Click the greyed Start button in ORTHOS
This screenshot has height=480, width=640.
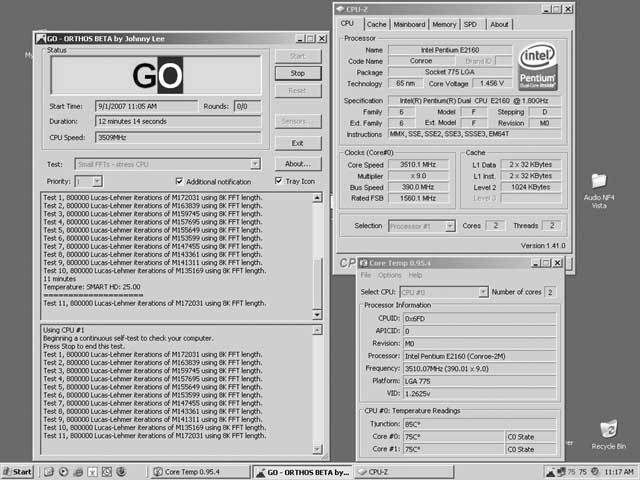click(x=298, y=56)
